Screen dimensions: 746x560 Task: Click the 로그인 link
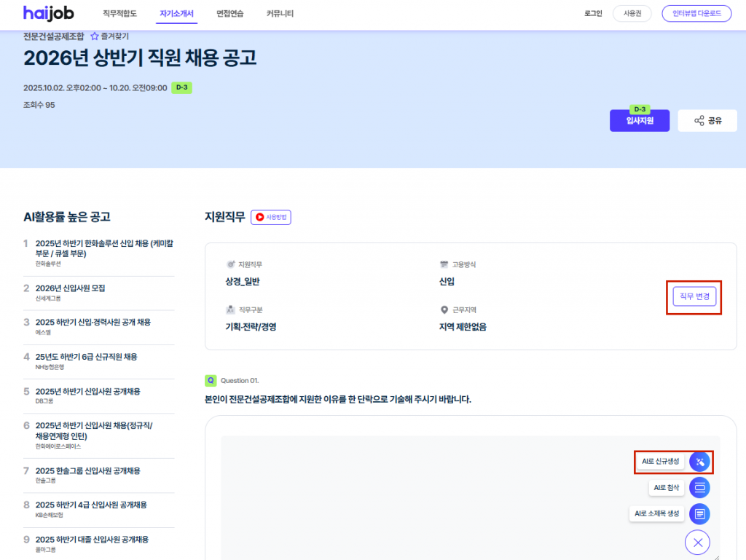[x=593, y=14]
